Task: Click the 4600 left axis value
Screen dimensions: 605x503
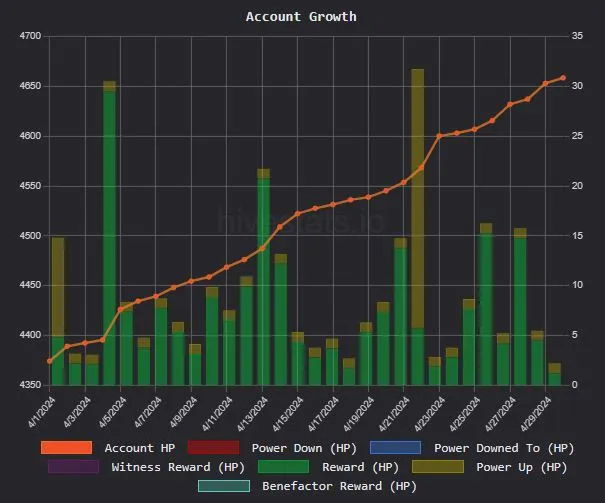Action: pos(30,136)
